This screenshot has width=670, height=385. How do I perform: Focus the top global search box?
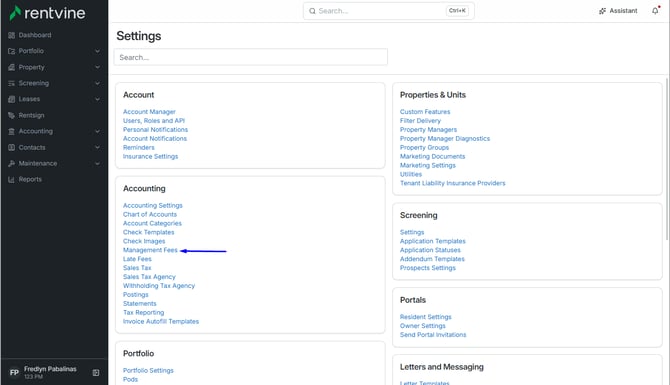click(388, 11)
